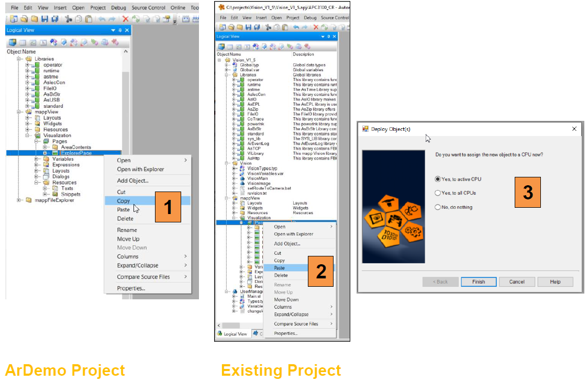Choose the highlighted Paste context menu entry

click(x=280, y=268)
